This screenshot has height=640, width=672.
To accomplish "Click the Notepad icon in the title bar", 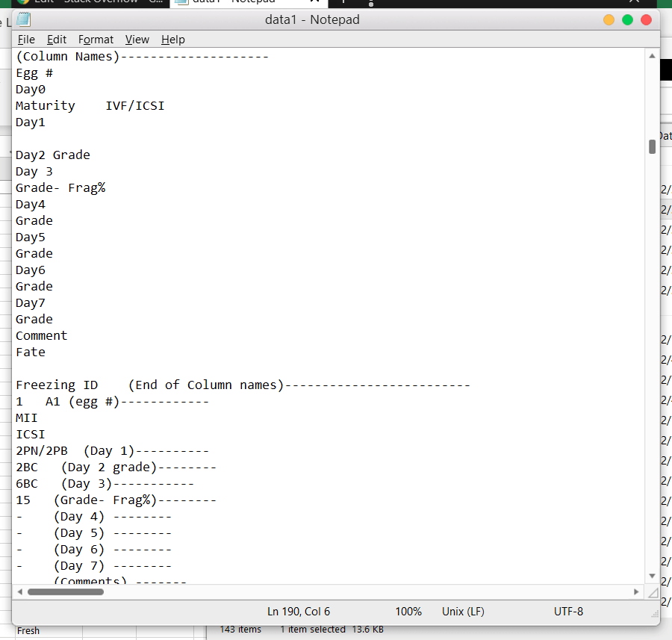I will tap(25, 19).
